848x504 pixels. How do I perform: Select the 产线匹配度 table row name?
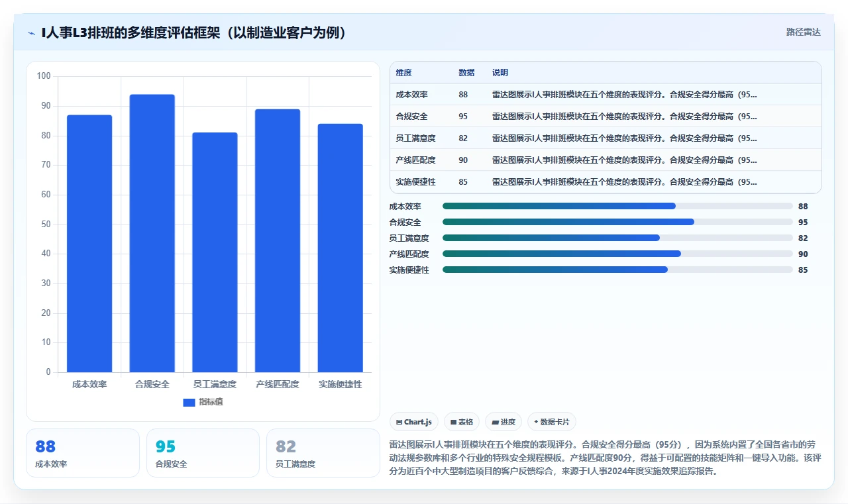coord(415,160)
